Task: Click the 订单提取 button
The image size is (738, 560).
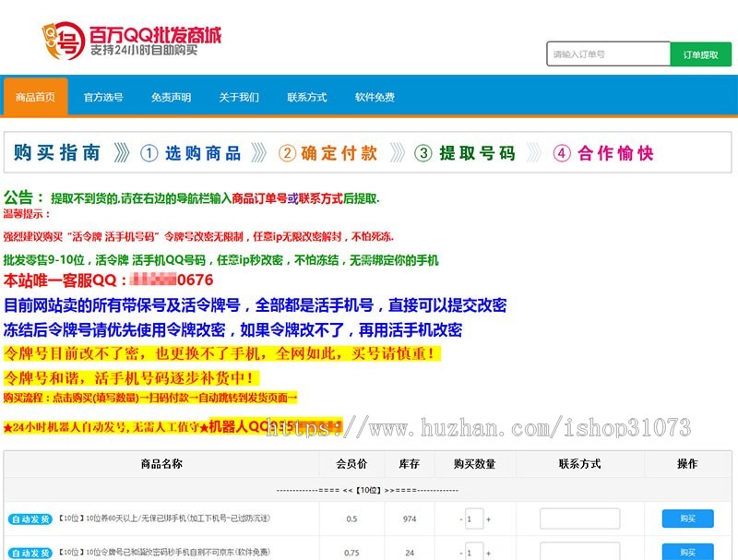Action: coord(703,54)
